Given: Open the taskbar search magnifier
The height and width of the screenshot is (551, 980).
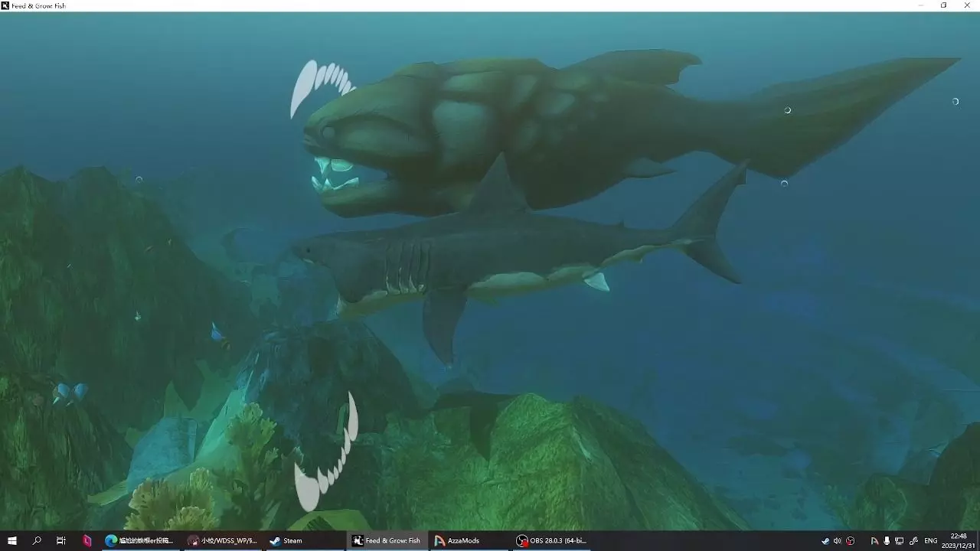Looking at the screenshot, I should [37, 540].
